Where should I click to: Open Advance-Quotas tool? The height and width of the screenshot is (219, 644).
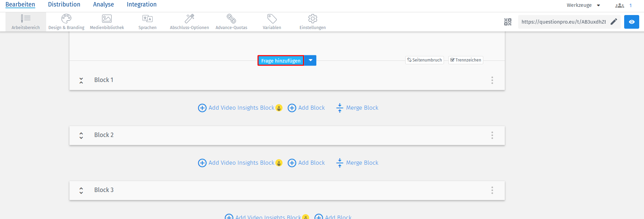(231, 19)
